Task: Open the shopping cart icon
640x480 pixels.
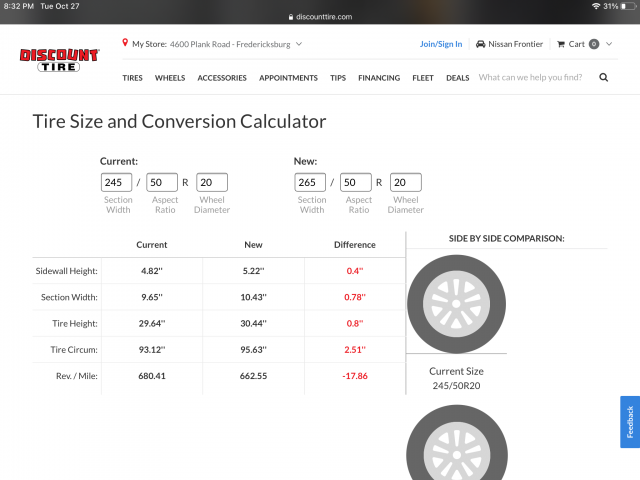Action: tap(561, 44)
